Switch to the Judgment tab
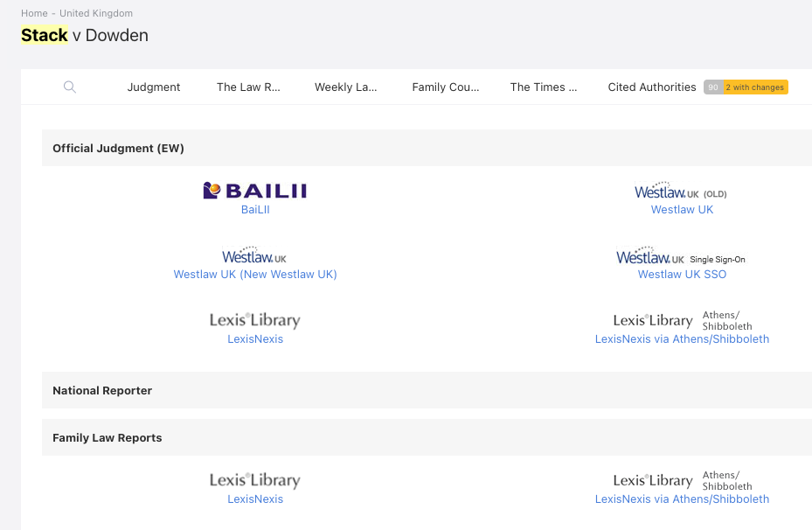Image resolution: width=812 pixels, height=530 pixels. tap(154, 87)
